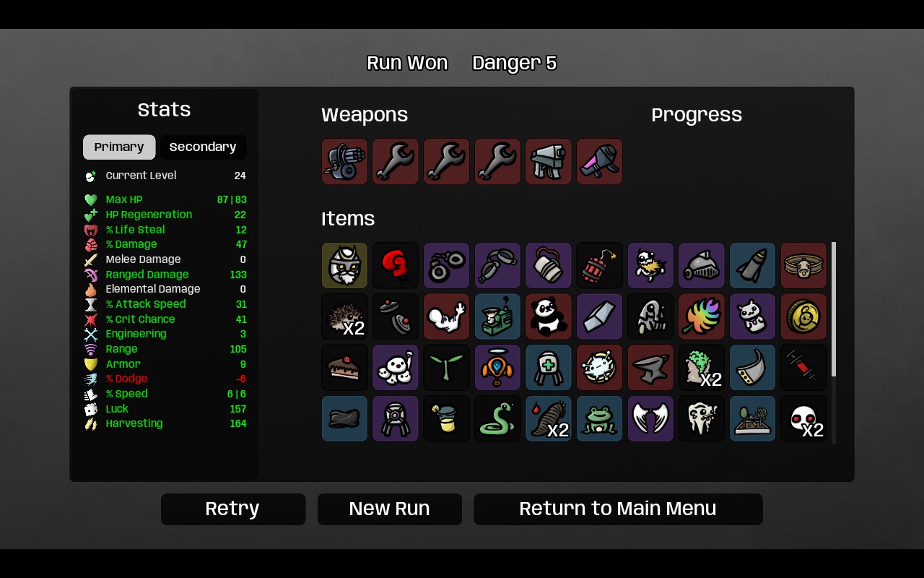
Task: Select the cake slice item
Action: pos(344,367)
